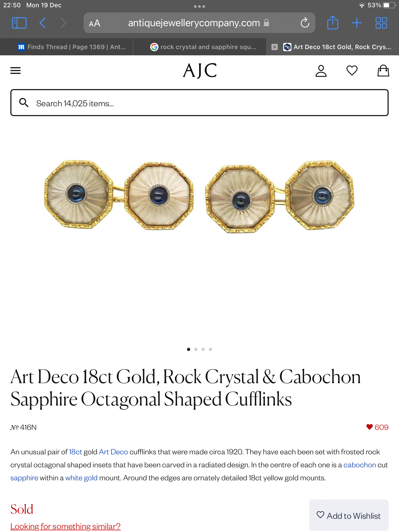Switch to the Finds Thread tab

(71, 47)
